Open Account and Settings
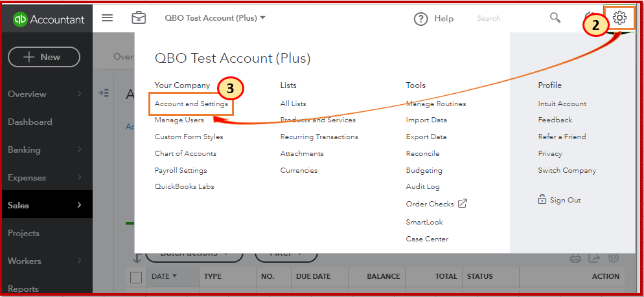This screenshot has height=297, width=644. tap(191, 104)
